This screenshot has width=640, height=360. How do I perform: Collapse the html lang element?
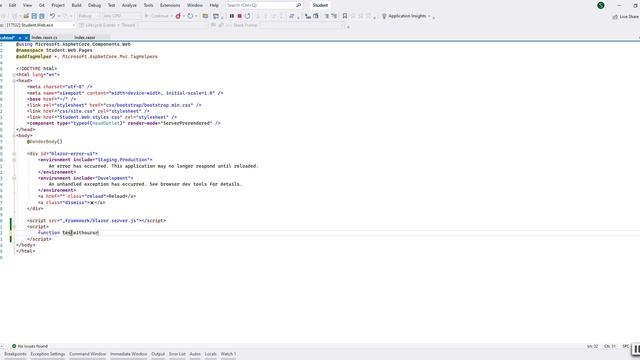[14, 75]
